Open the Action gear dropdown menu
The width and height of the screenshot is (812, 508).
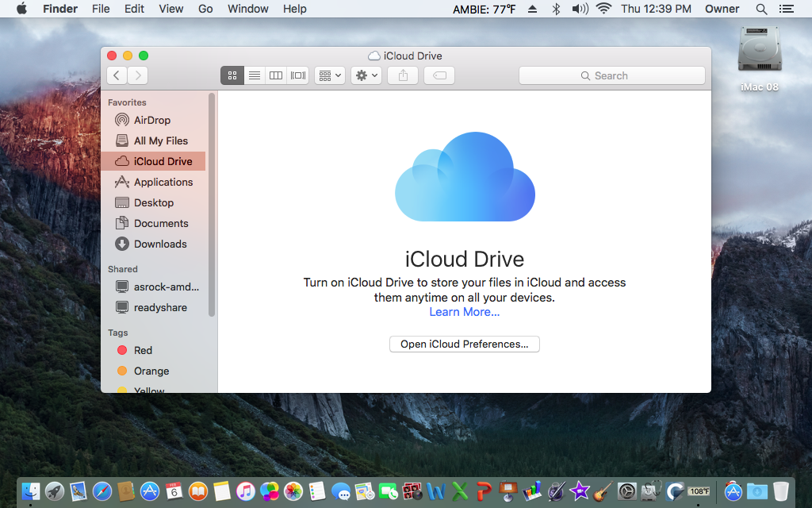(366, 75)
